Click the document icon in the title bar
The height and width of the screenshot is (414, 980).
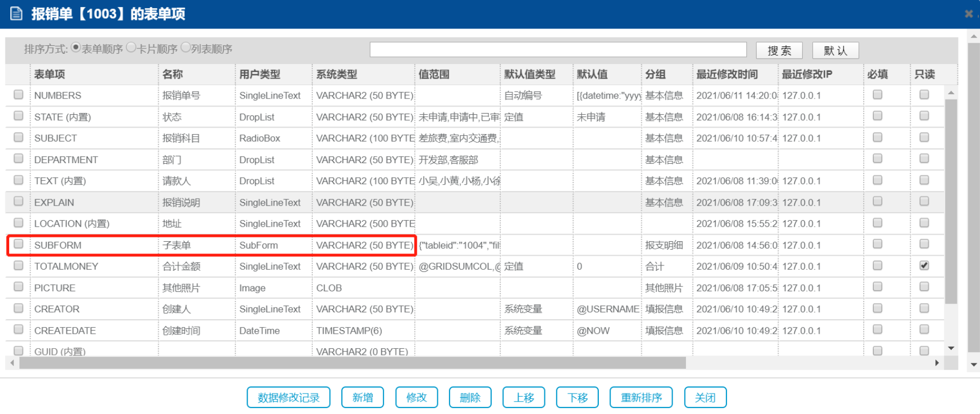tap(17, 13)
